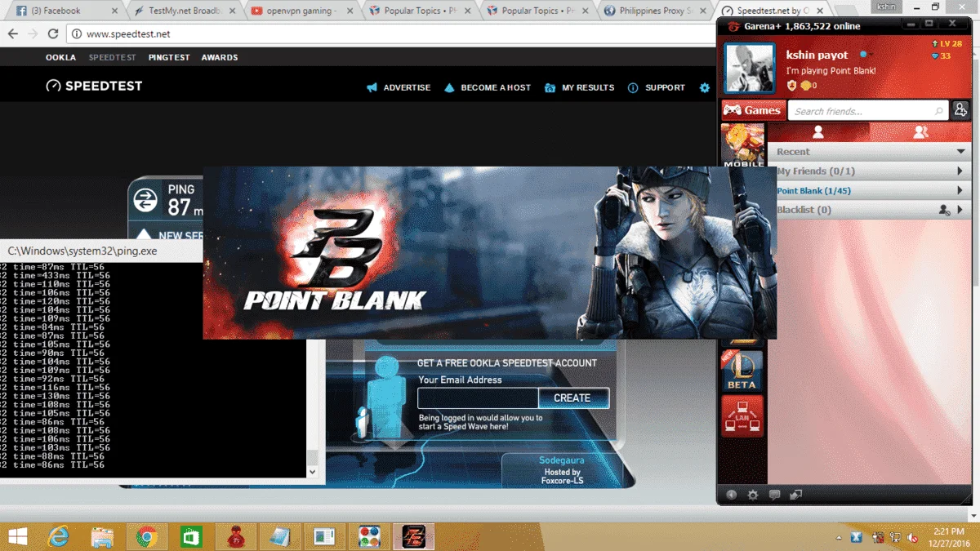Close the openvpn gaming tab
980x551 pixels.
pos(349,11)
